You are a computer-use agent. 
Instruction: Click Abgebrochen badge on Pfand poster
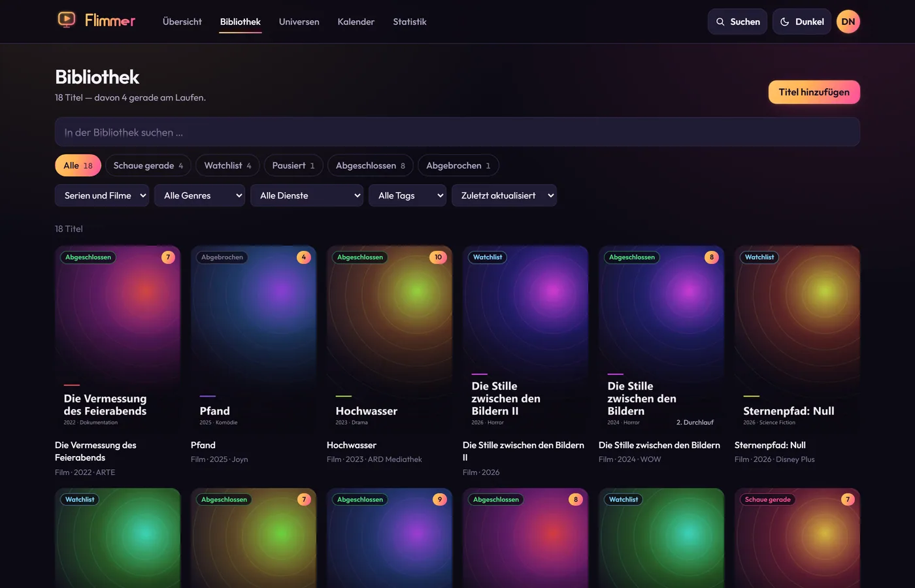click(222, 257)
